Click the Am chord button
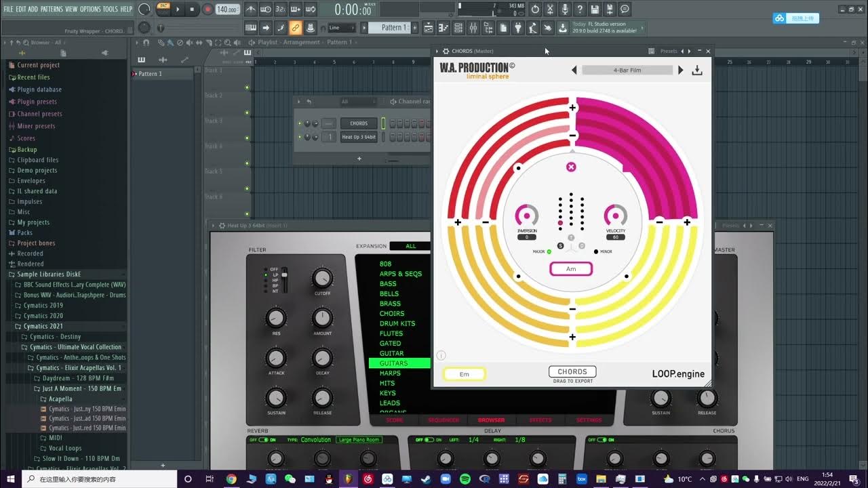This screenshot has height=488, width=868. click(x=571, y=269)
